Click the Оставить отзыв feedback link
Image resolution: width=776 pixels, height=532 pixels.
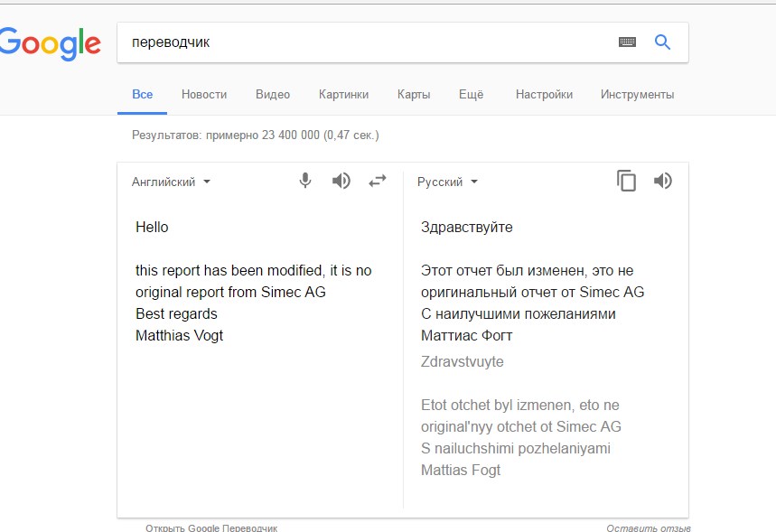648,527
